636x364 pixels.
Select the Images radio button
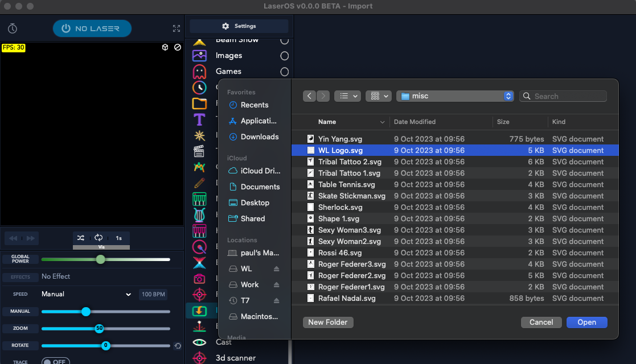point(284,56)
